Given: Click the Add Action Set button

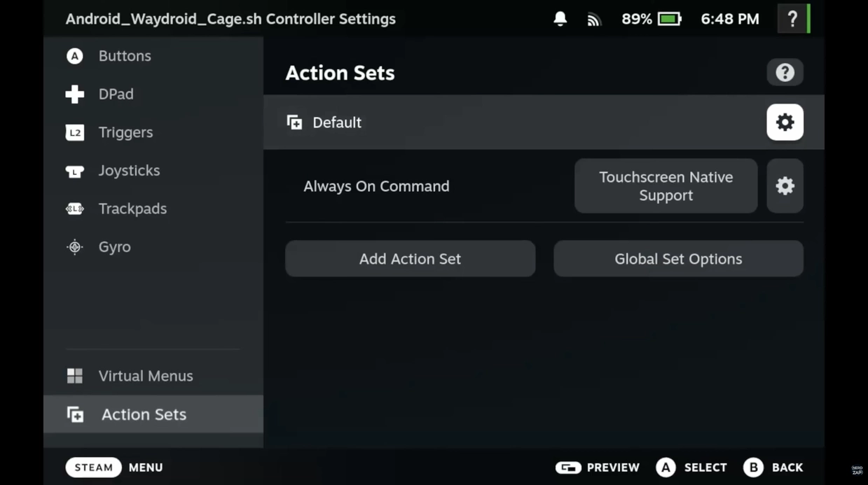Looking at the screenshot, I should point(410,259).
